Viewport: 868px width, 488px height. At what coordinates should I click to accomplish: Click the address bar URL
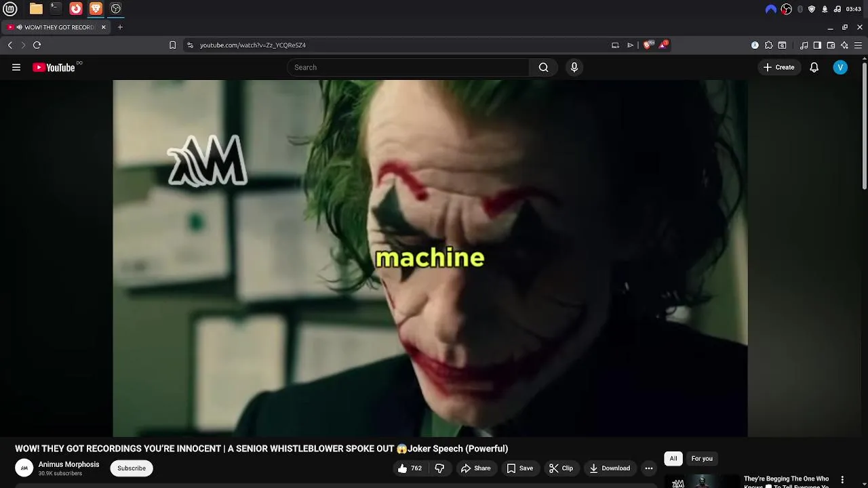253,45
